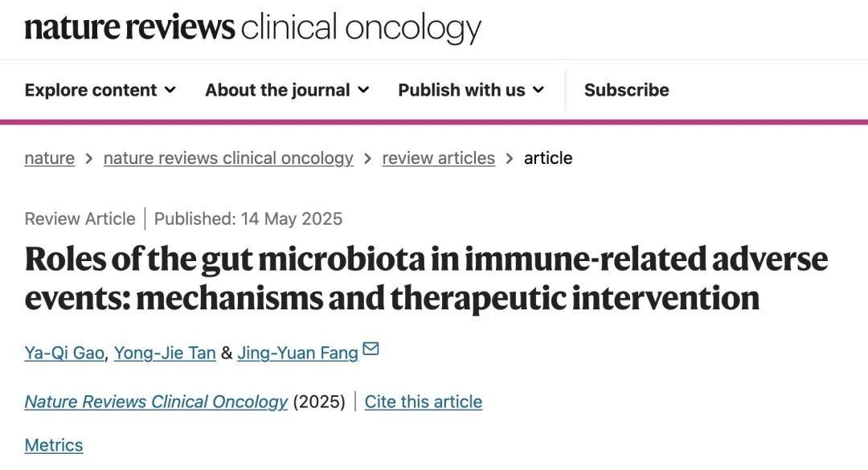Navigate to review articles breadcrumb
The width and height of the screenshot is (868, 470).
click(x=438, y=158)
